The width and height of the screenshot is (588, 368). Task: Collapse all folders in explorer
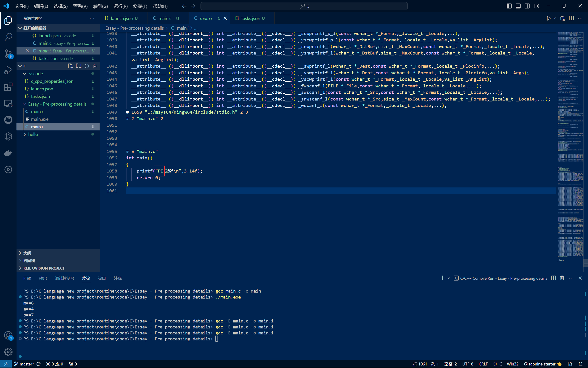click(x=95, y=66)
